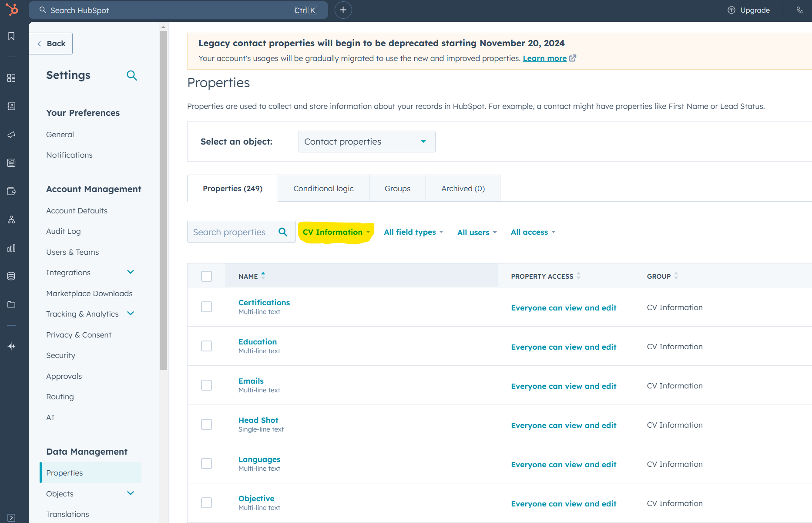The image size is (812, 523).
Task: Click the Upgrade button
Action: [x=749, y=10]
